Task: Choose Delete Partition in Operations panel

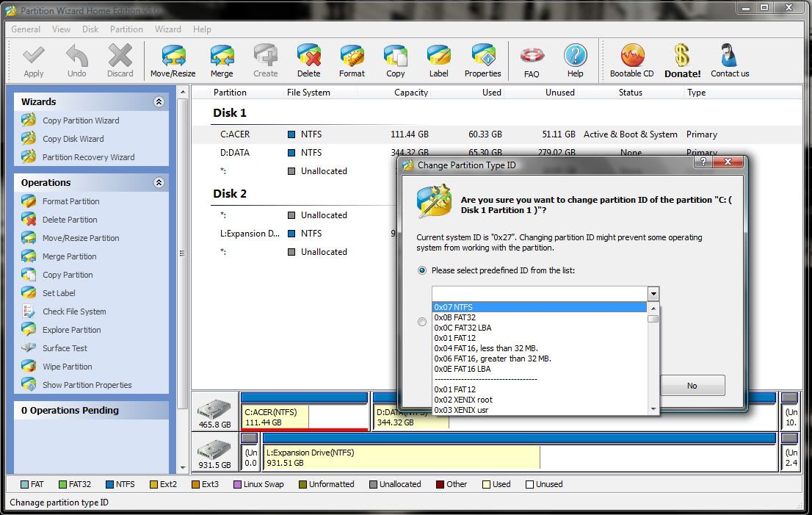Action: (x=70, y=220)
